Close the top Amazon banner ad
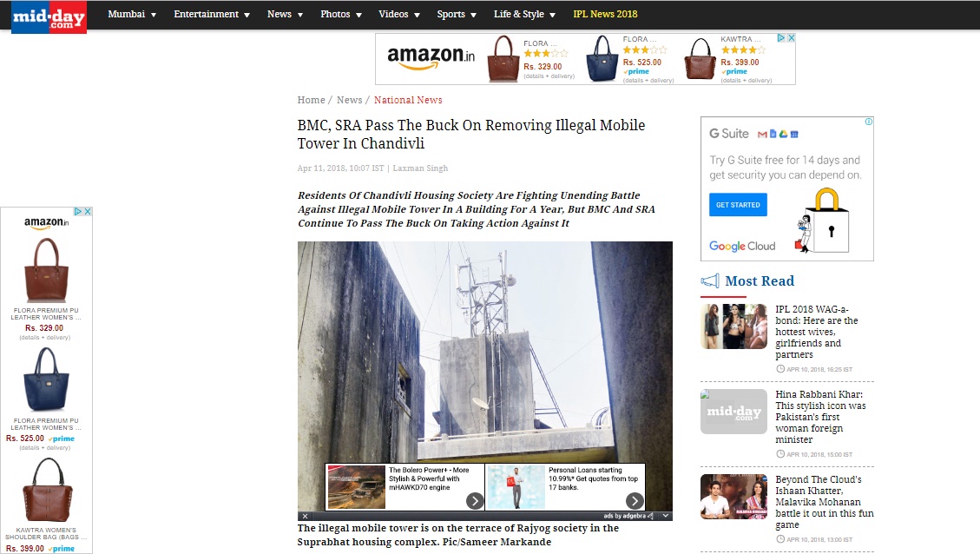Screen dimensions: 980x554 click(x=791, y=38)
